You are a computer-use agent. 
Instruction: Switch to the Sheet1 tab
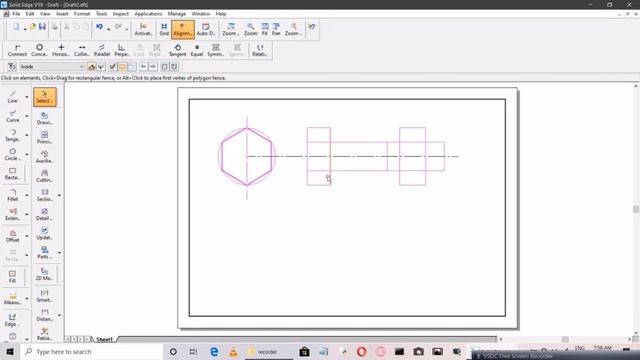[x=104, y=339]
